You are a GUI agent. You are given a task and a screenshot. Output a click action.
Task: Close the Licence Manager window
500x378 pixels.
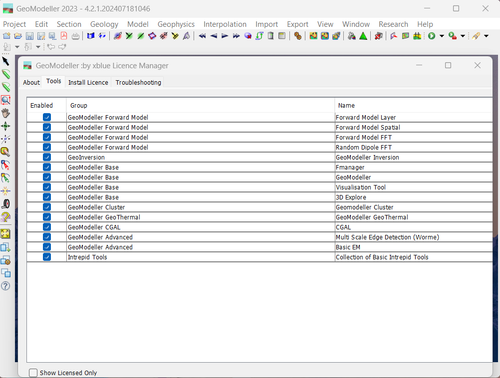(x=477, y=65)
